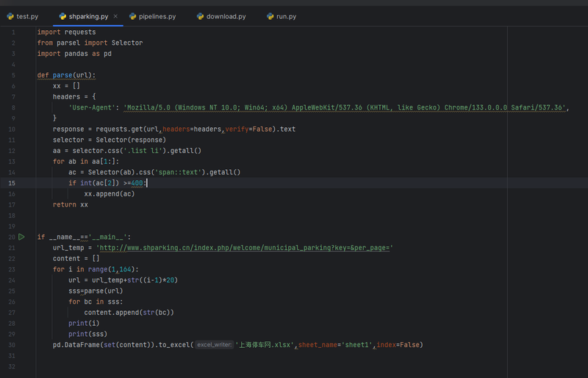This screenshot has height=378, width=588.
Task: Click the Python icon on download.py tab
Action: (x=200, y=16)
